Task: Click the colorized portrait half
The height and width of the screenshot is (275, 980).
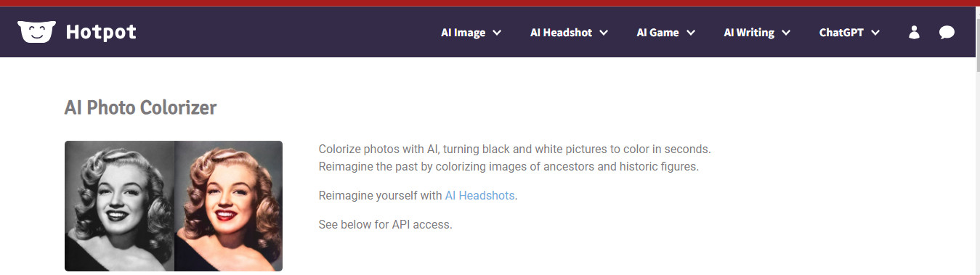Action: [228, 206]
